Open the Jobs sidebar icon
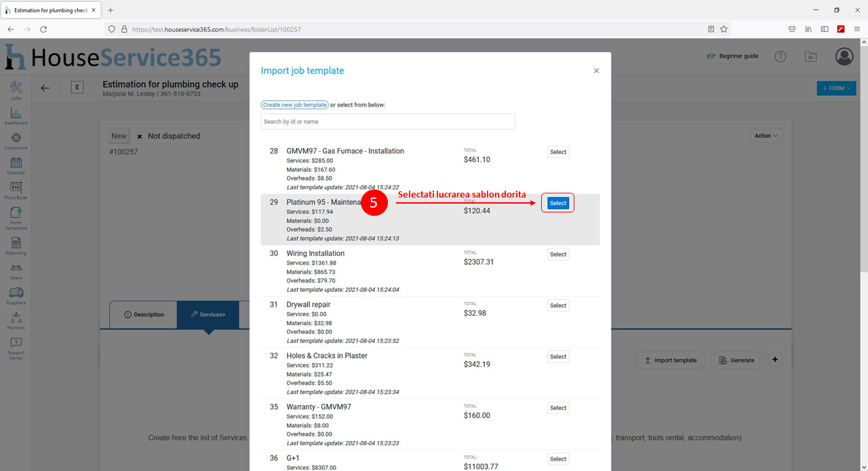 click(x=16, y=90)
